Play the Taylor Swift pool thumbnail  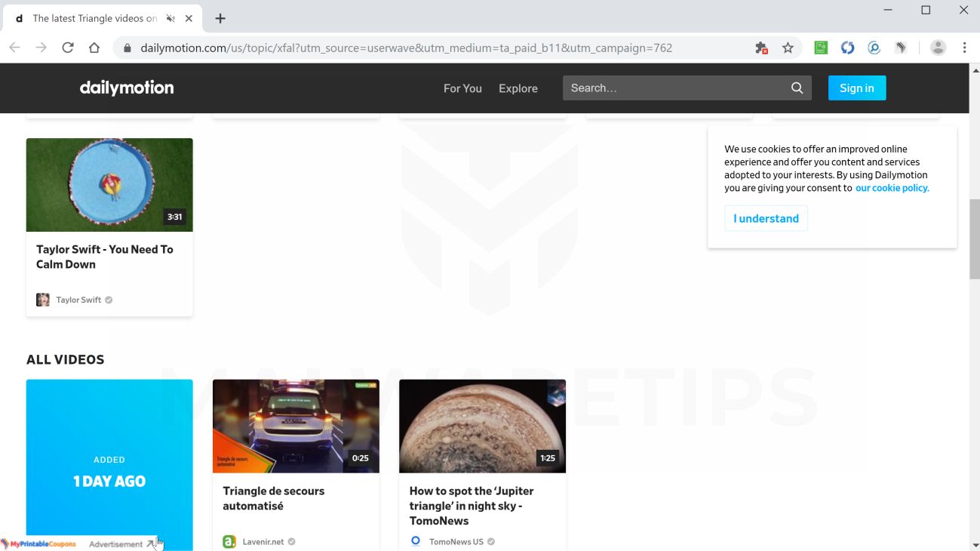[x=109, y=185]
